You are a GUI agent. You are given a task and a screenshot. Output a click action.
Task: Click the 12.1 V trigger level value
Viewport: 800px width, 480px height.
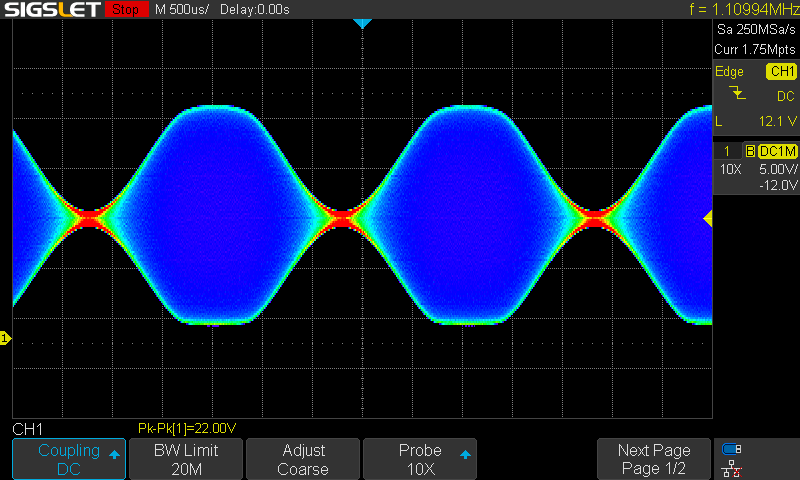(778, 121)
